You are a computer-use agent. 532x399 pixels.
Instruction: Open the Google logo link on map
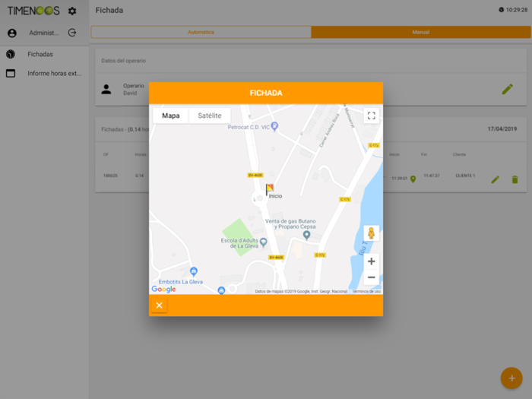click(164, 289)
